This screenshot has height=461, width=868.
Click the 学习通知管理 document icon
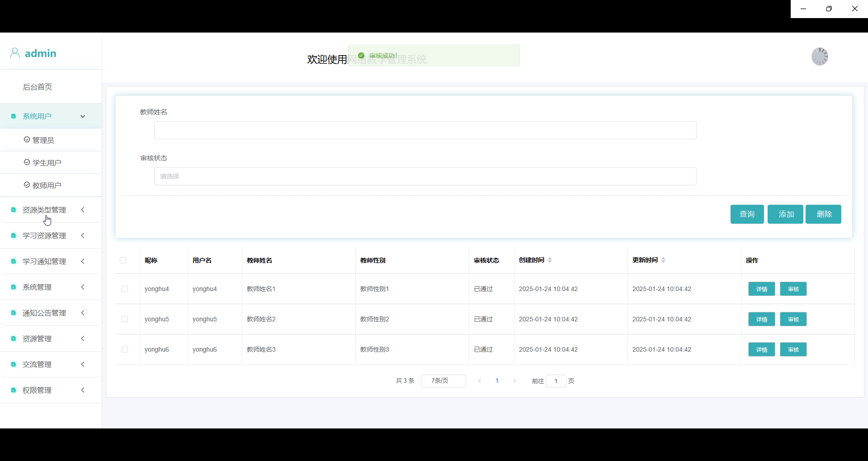pyautogui.click(x=14, y=262)
